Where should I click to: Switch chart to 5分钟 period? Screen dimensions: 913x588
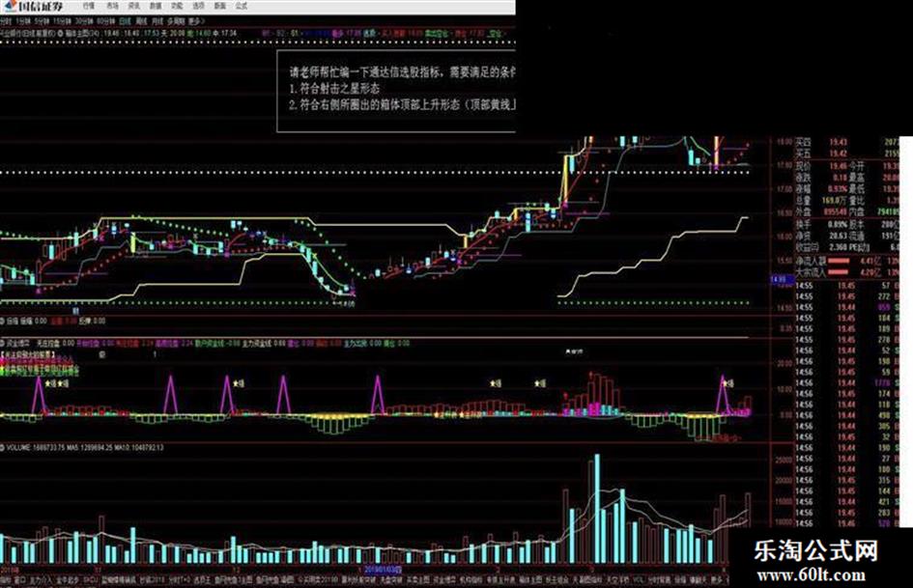42,21
